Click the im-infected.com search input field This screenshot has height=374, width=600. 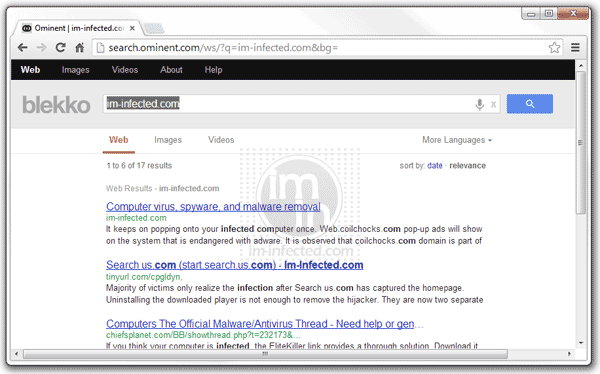302,104
